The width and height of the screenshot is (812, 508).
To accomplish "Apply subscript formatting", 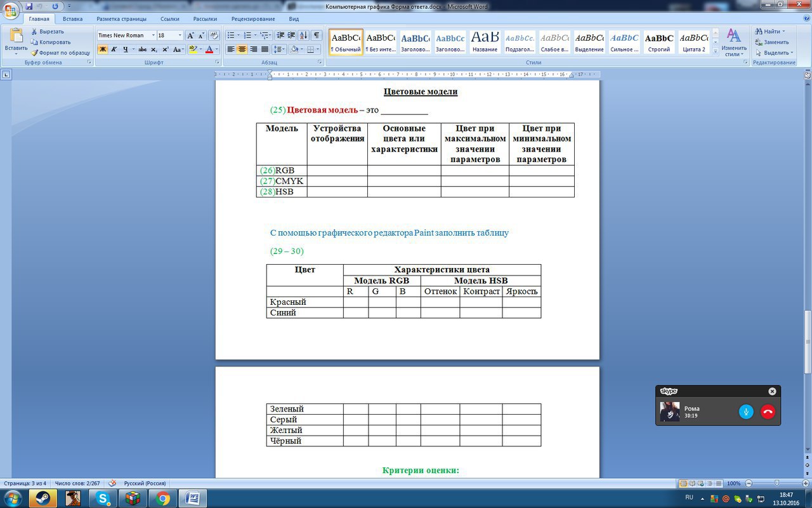I will click(x=154, y=50).
